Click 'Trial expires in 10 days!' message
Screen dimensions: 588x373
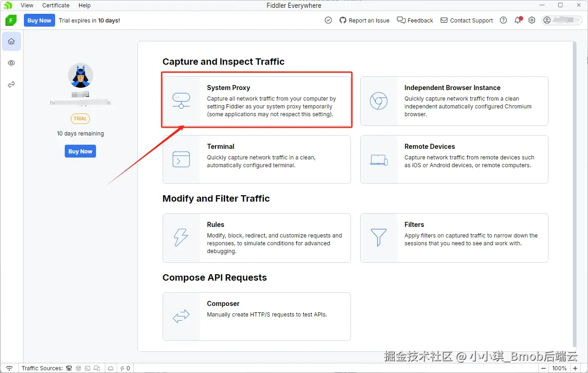90,20
